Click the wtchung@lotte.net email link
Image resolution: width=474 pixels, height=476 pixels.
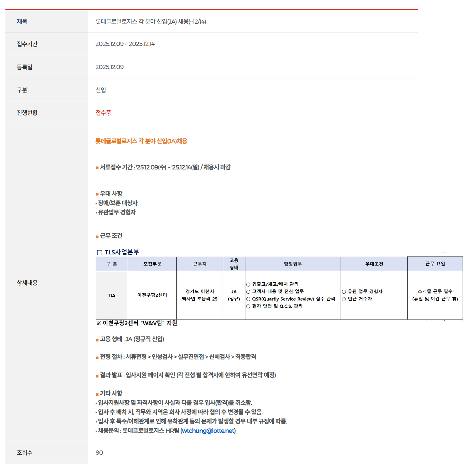[x=208, y=431]
